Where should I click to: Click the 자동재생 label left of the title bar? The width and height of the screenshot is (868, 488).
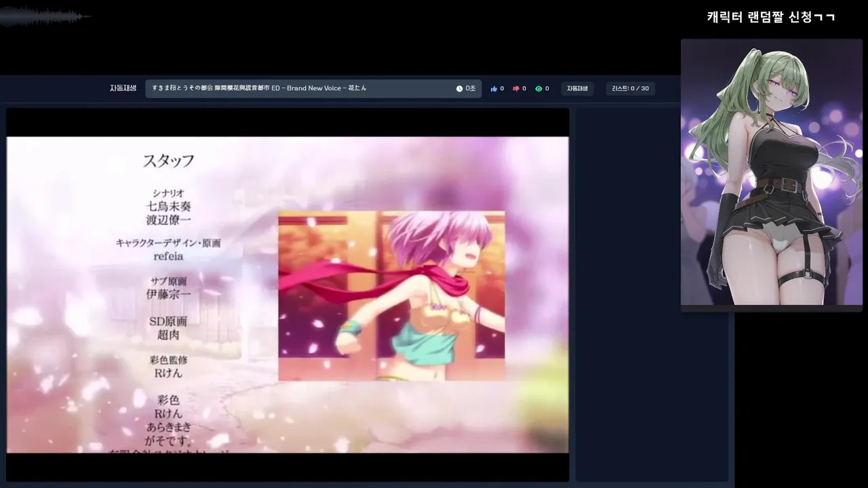(x=123, y=88)
